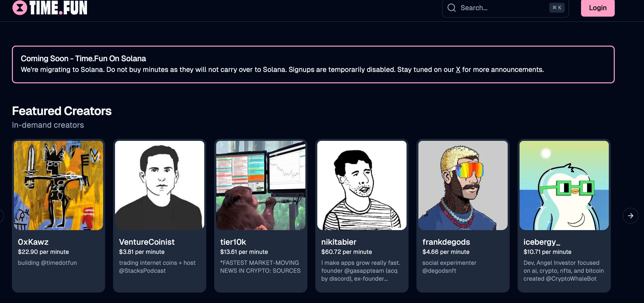Open VentureCoinist's portrait thumbnail
Viewport: 644px width, 303px height.
(x=159, y=185)
